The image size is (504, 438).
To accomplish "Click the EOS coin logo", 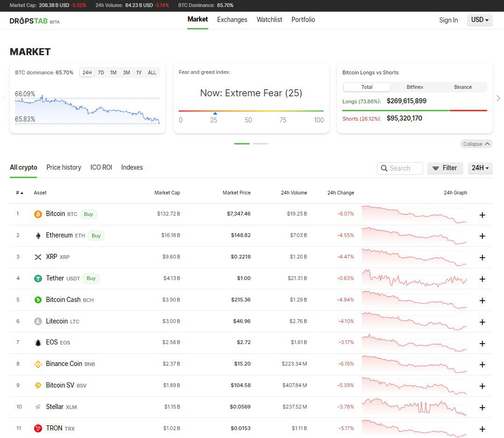I will (x=38, y=343).
